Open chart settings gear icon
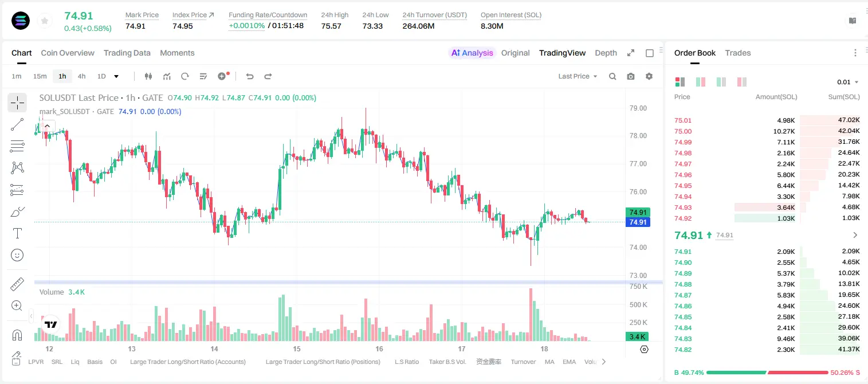This screenshot has height=384, width=868. click(649, 76)
